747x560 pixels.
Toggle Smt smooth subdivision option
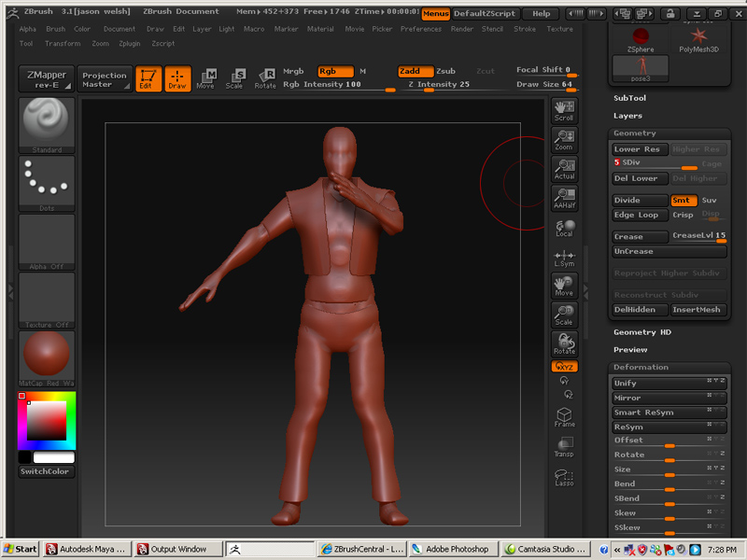coord(684,200)
